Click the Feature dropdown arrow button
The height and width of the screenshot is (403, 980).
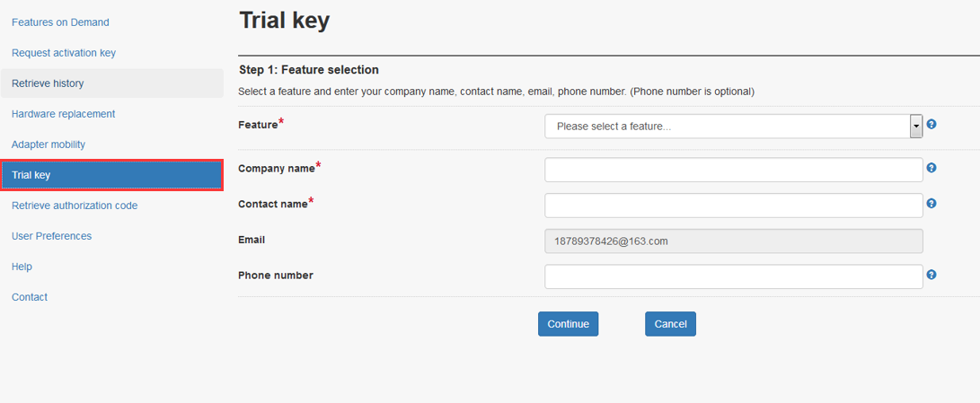pos(916,127)
